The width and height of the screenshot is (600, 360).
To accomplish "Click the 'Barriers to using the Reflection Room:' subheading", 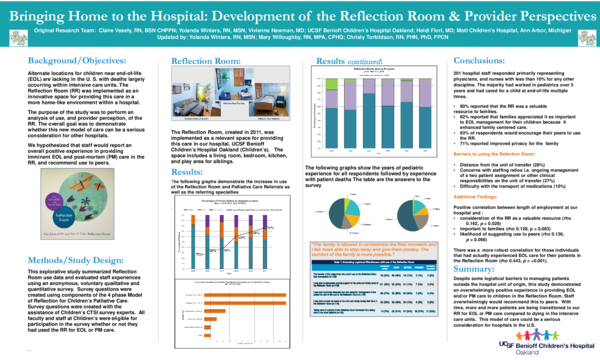I will pyautogui.click(x=494, y=154).
